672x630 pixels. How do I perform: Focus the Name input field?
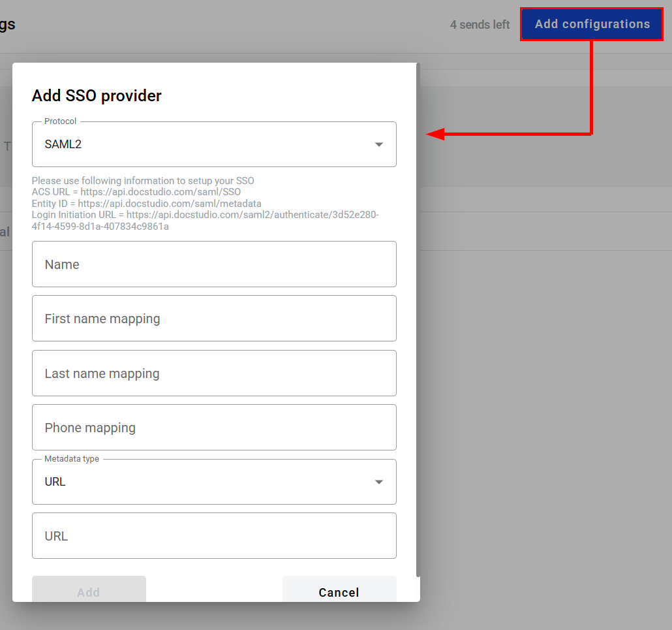coord(214,264)
